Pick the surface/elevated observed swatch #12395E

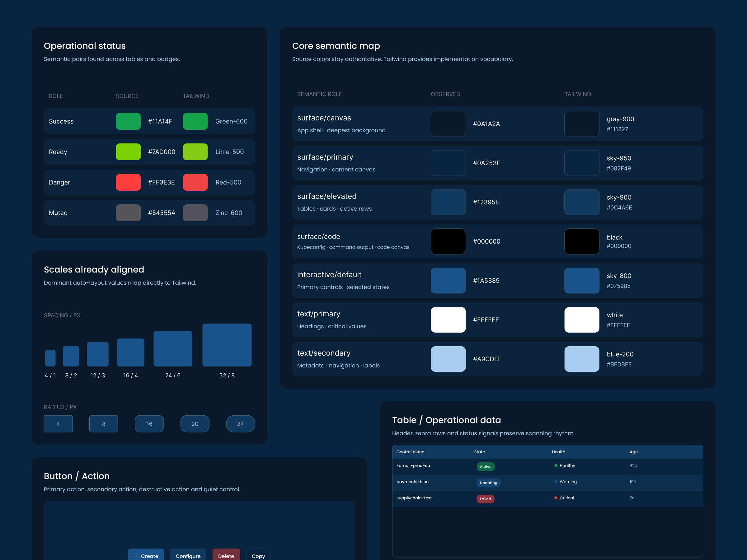tap(448, 202)
